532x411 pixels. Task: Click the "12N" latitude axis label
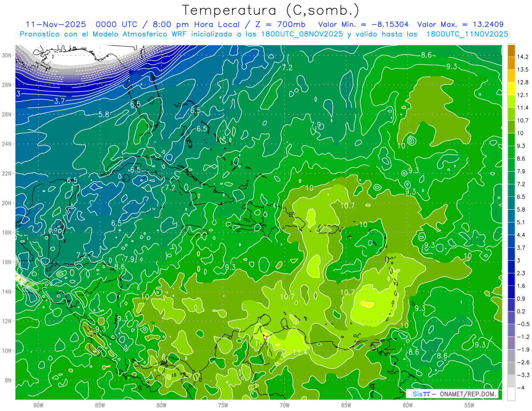click(7, 321)
